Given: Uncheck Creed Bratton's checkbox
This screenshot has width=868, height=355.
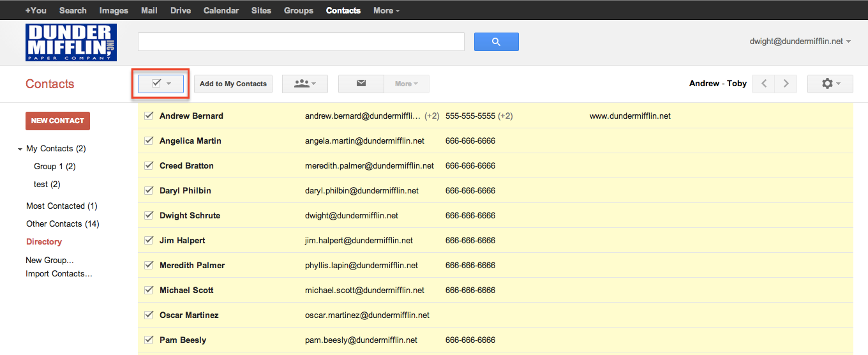Looking at the screenshot, I should click(x=149, y=165).
